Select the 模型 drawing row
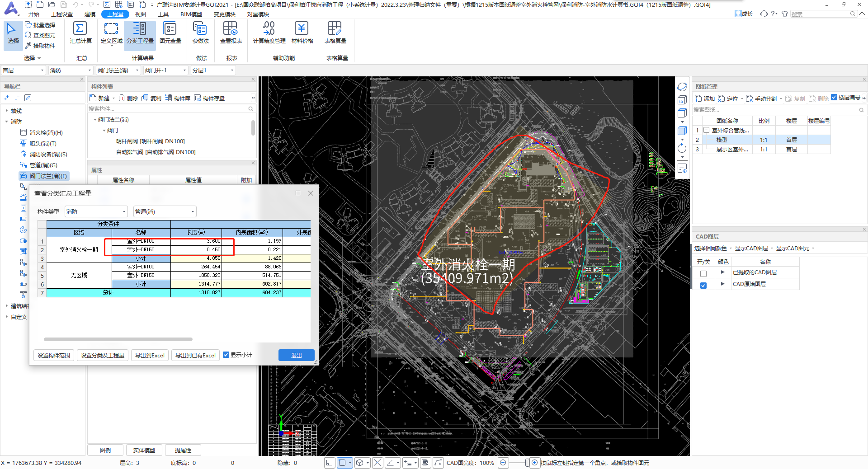This screenshot has width=868, height=469. pos(761,140)
